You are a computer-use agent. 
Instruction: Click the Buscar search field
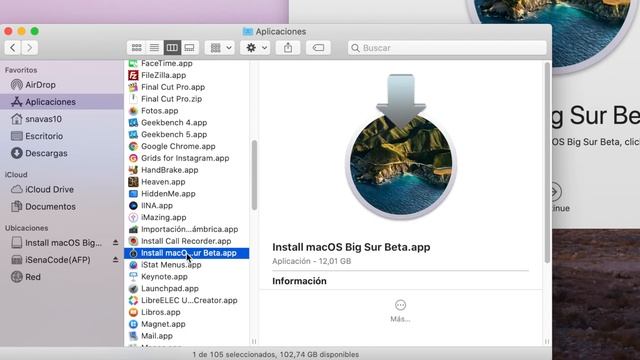[447, 48]
